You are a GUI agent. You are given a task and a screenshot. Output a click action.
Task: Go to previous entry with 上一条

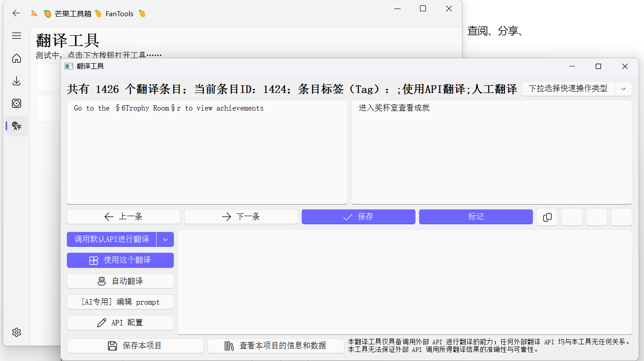point(124,217)
